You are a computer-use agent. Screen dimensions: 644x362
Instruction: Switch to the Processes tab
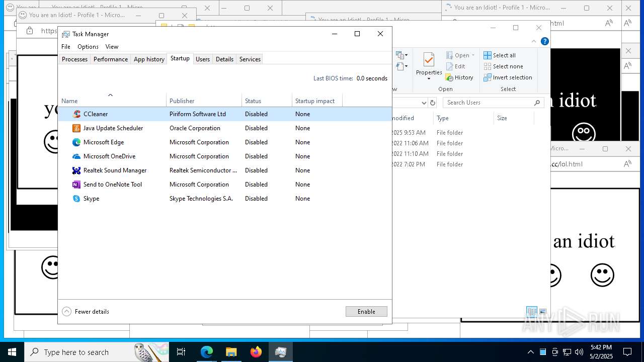click(74, 59)
